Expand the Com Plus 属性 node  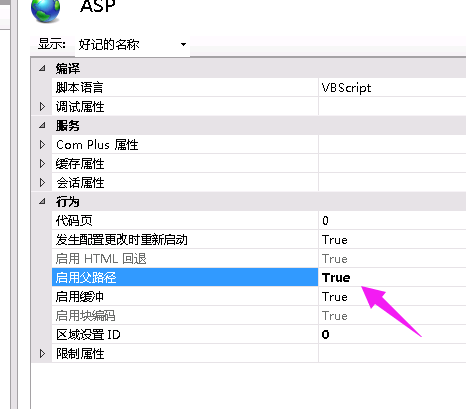[42, 145]
